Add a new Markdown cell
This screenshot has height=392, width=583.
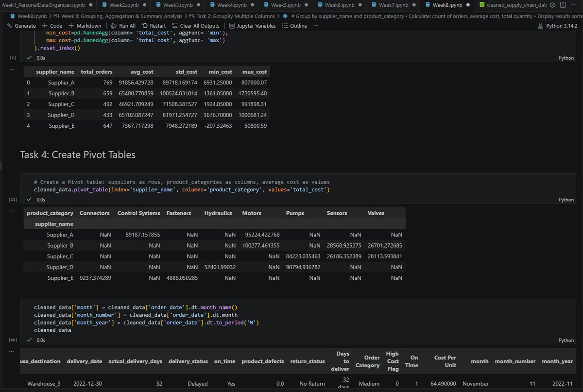pos(85,26)
